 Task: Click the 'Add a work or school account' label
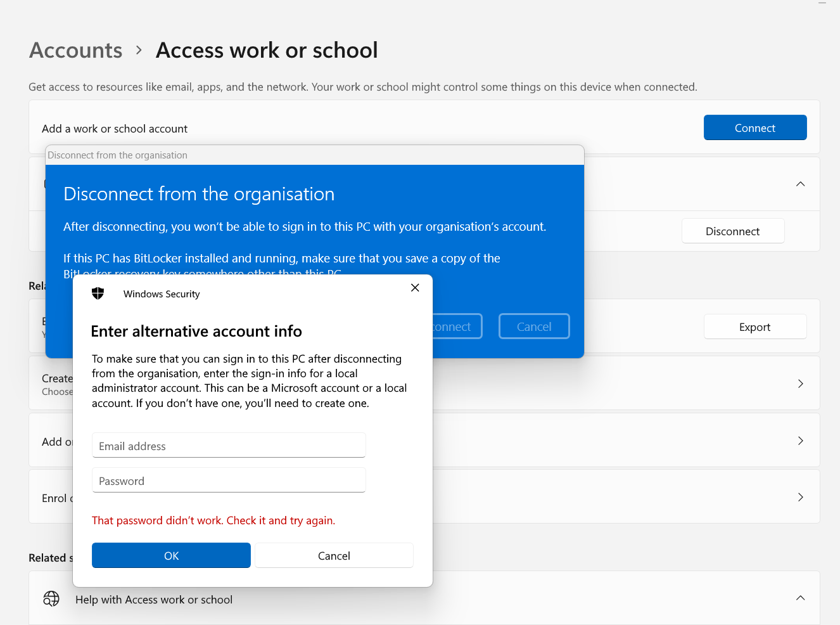pyautogui.click(x=115, y=129)
